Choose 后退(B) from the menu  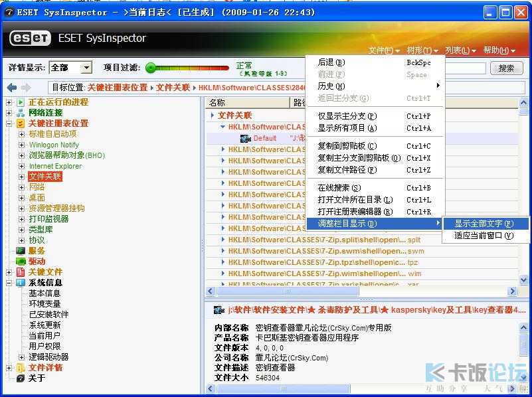coord(375,62)
